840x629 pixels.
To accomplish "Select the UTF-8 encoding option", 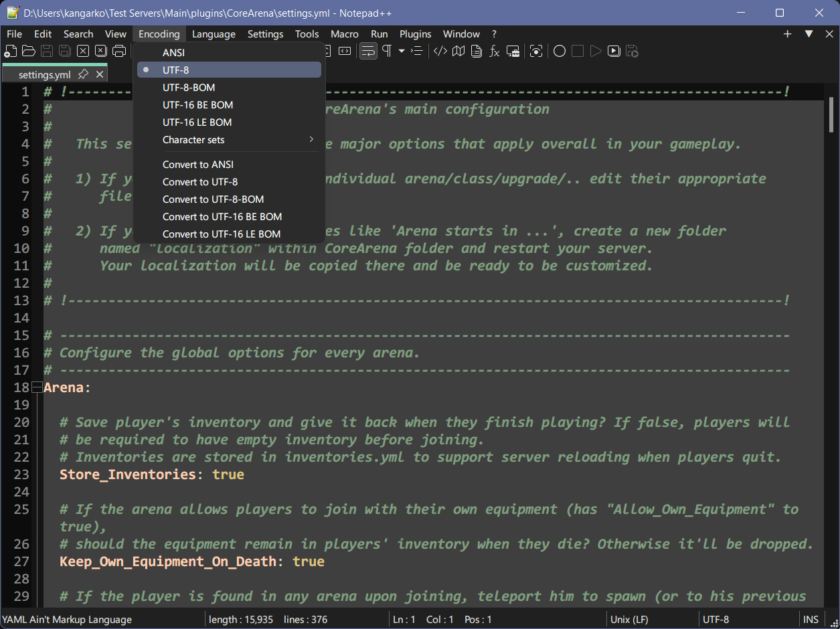I will coord(229,70).
